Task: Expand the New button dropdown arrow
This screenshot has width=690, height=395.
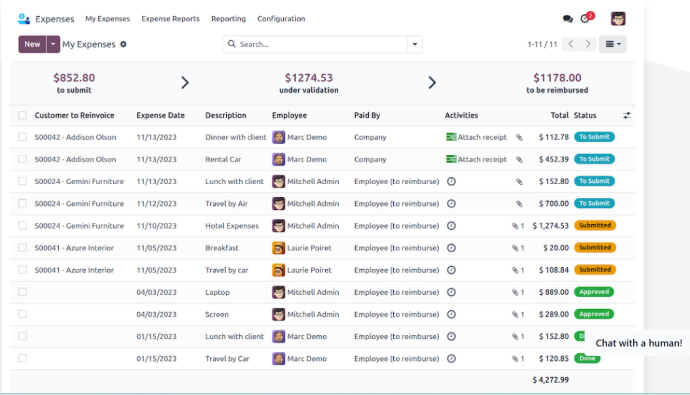Action: (53, 44)
